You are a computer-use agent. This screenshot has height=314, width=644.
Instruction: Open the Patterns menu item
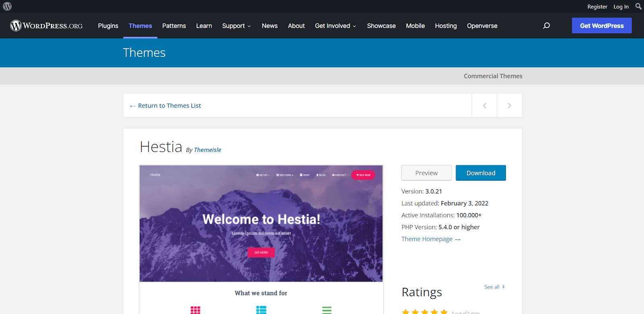click(174, 26)
